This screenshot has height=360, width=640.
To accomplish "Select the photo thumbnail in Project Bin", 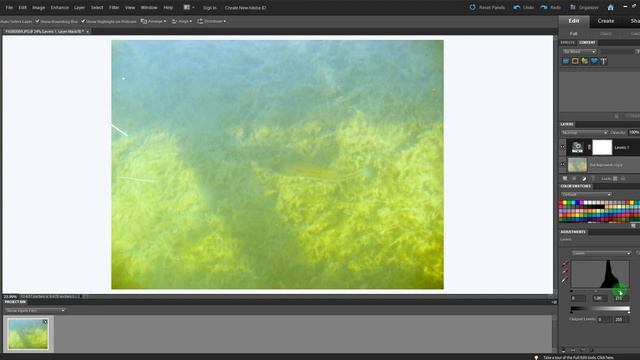I will (28, 334).
